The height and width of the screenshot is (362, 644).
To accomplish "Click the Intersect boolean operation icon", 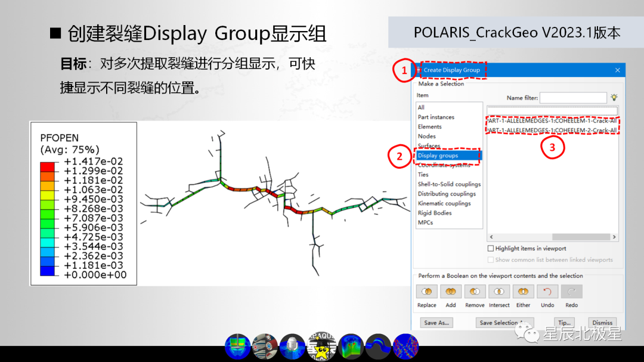I will [x=499, y=291].
